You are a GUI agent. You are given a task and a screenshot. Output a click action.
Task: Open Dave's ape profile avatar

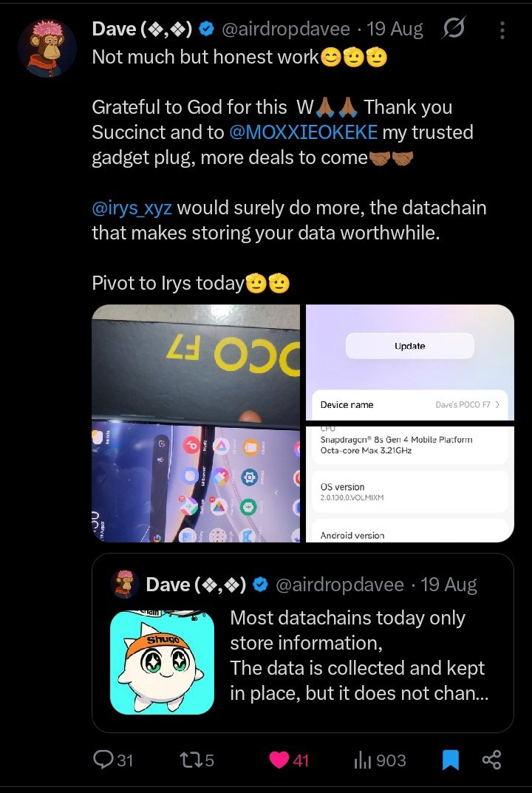47,49
